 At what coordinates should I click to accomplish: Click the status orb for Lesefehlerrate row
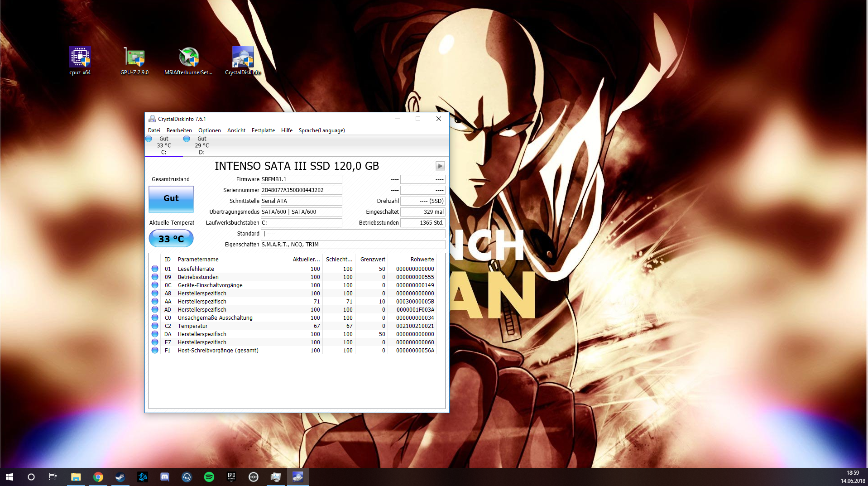(155, 269)
